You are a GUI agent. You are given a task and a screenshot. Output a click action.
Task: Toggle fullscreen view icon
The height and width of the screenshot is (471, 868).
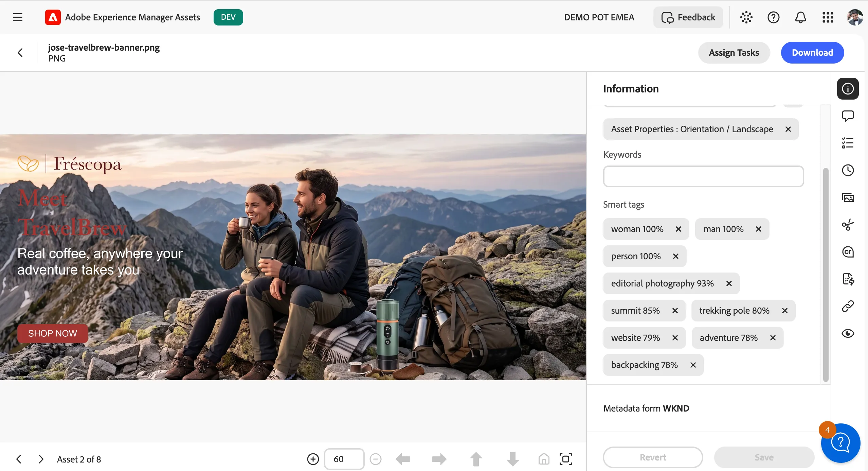pyautogui.click(x=566, y=459)
